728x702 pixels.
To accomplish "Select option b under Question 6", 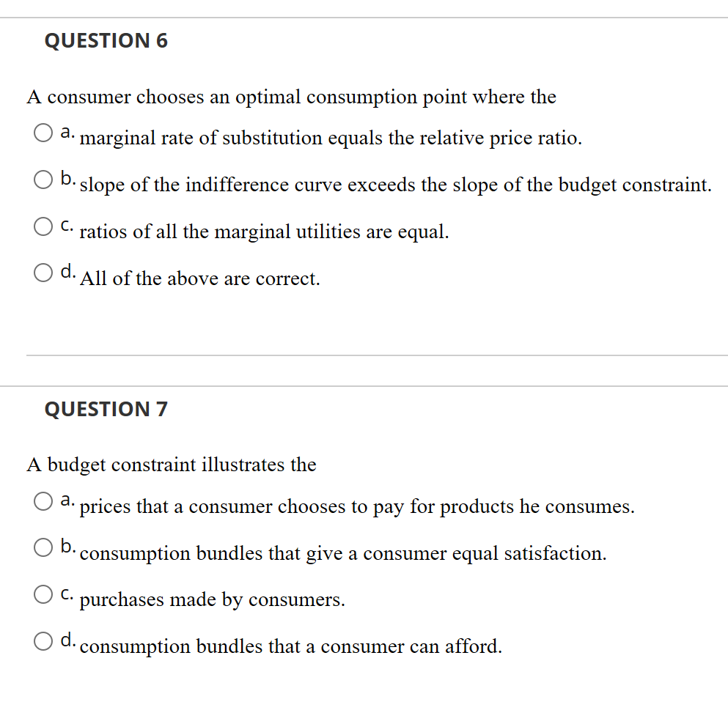I will (x=43, y=180).
